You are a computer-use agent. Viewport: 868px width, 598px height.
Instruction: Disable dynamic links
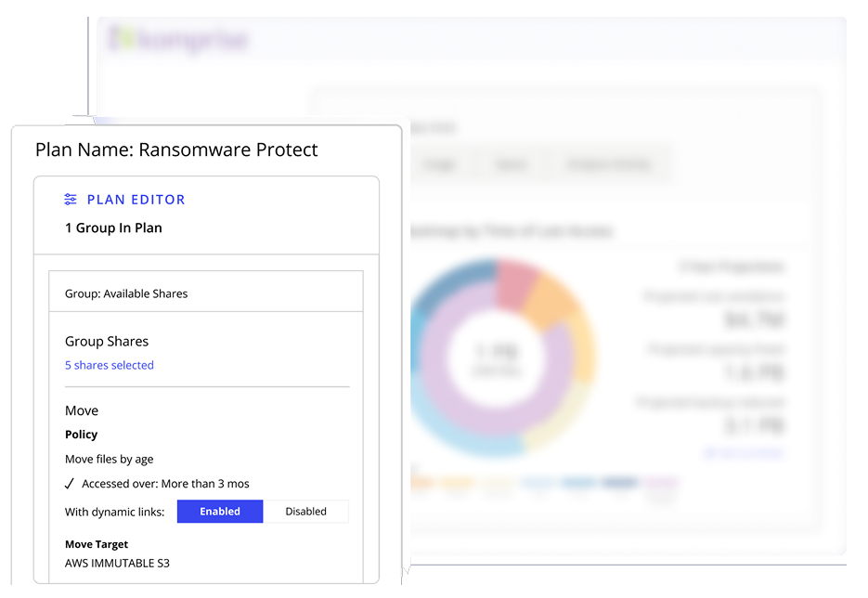click(x=306, y=511)
